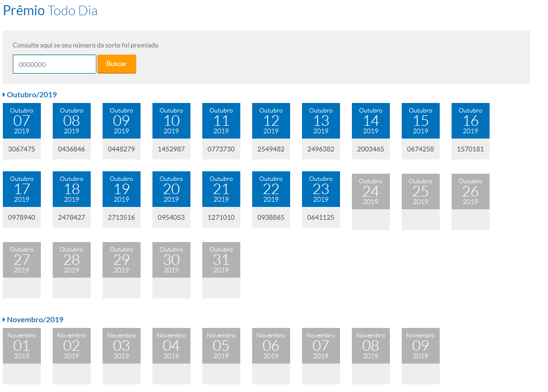
Task: Select the Novembro 01 2019 date tile
Action: point(22,346)
